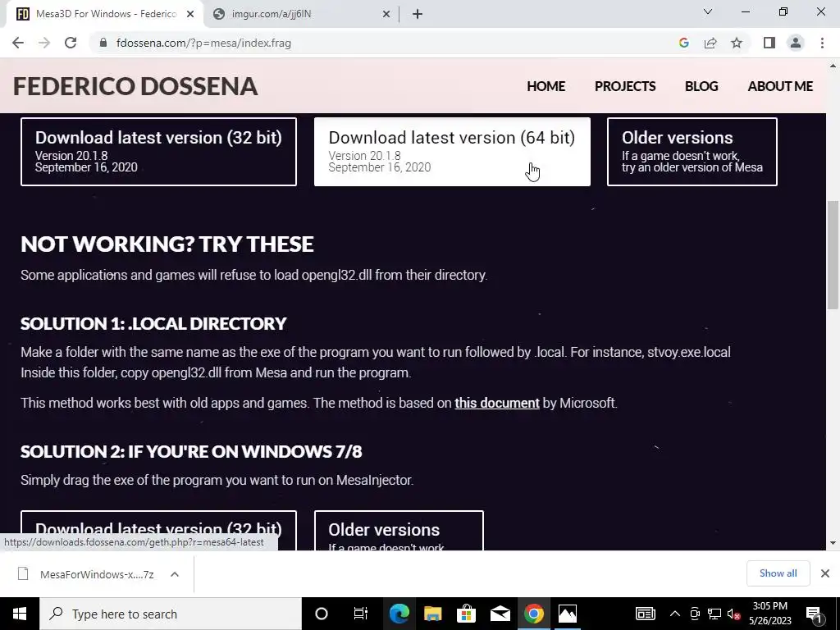Image resolution: width=840 pixels, height=630 pixels.
Task: Click the page vertical scrollbar thumb
Action: point(833,254)
